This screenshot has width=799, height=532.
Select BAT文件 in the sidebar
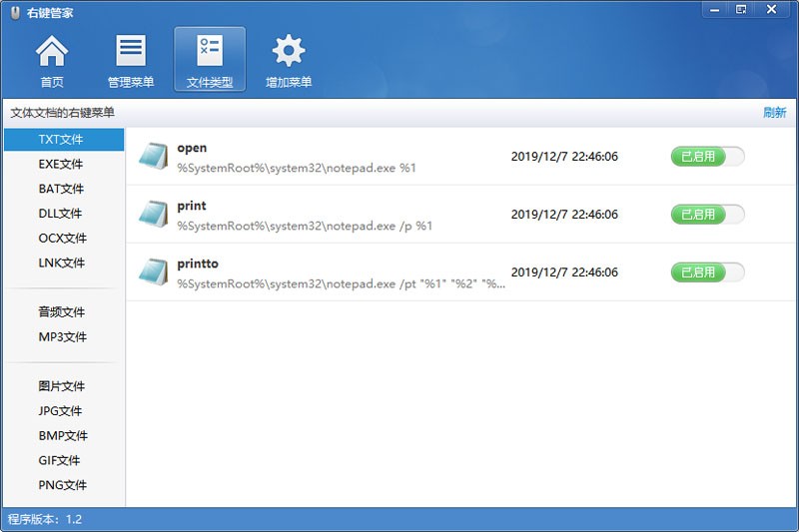pos(61,189)
